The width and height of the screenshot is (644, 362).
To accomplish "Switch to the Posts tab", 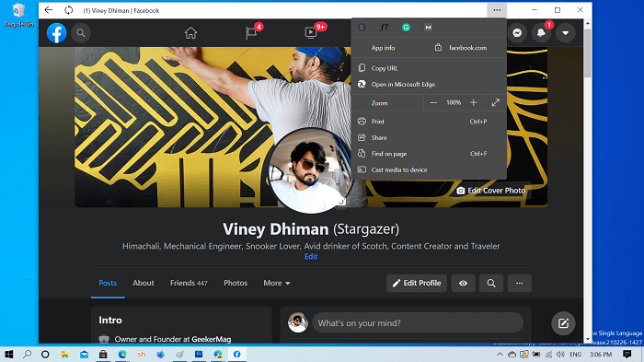I will tap(108, 283).
